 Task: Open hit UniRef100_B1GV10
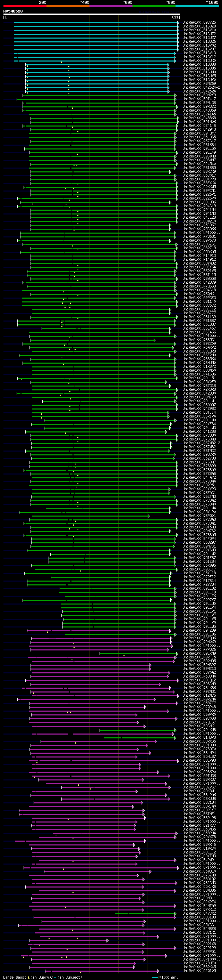(199, 30)
